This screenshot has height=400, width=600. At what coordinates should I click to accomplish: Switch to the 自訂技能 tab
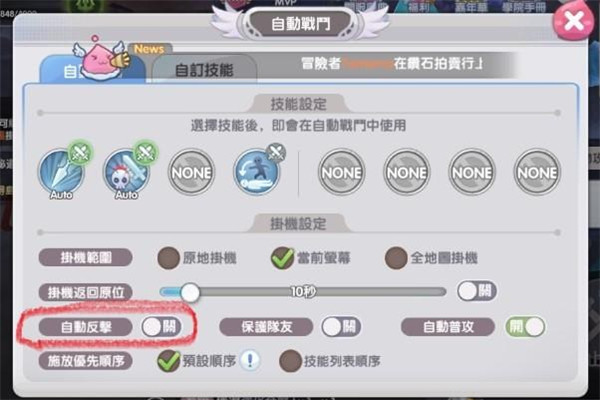tap(204, 69)
